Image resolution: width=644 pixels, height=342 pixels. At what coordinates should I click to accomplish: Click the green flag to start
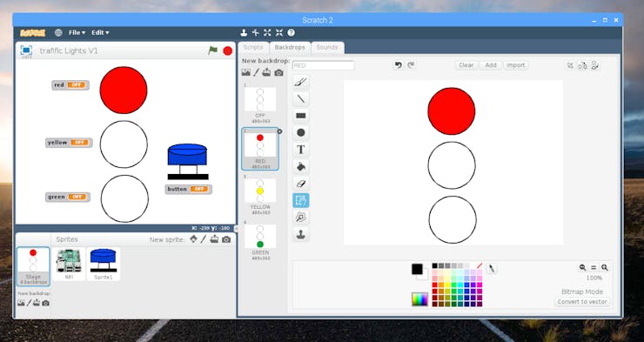pos(212,50)
